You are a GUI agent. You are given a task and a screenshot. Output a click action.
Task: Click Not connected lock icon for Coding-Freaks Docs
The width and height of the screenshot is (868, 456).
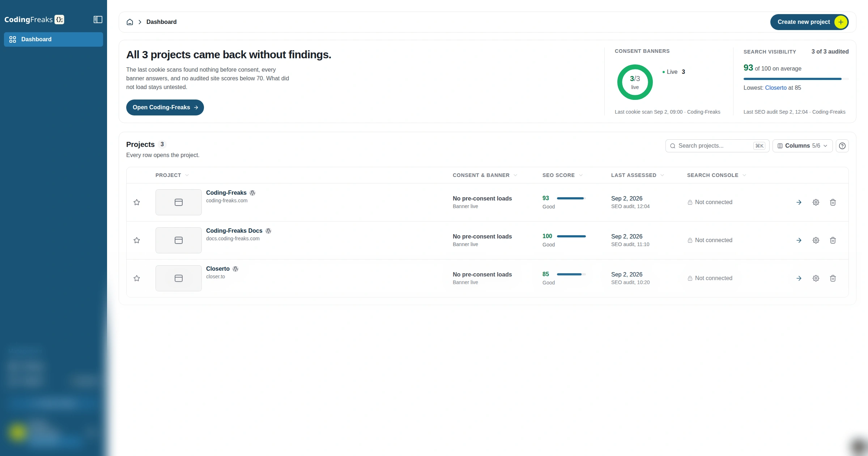point(690,241)
